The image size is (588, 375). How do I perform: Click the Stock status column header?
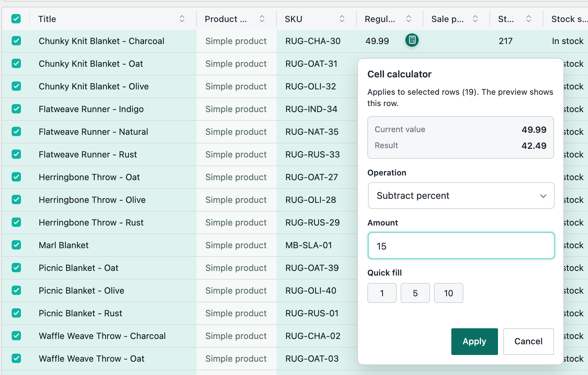(x=569, y=19)
